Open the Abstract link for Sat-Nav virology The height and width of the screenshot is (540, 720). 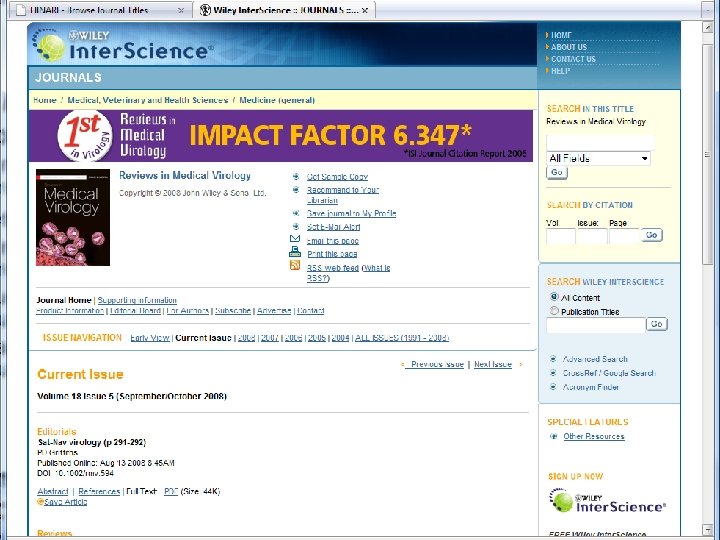tap(53, 491)
